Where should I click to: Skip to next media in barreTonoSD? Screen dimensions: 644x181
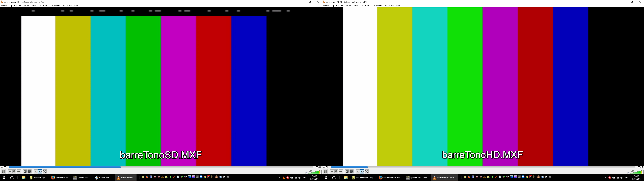coord(19,171)
